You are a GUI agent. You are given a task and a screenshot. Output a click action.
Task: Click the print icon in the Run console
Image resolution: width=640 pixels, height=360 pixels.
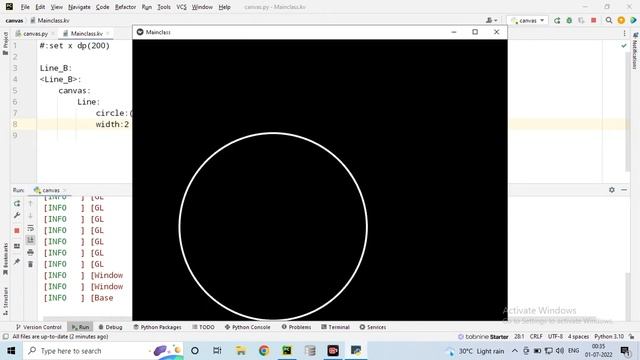31,253
